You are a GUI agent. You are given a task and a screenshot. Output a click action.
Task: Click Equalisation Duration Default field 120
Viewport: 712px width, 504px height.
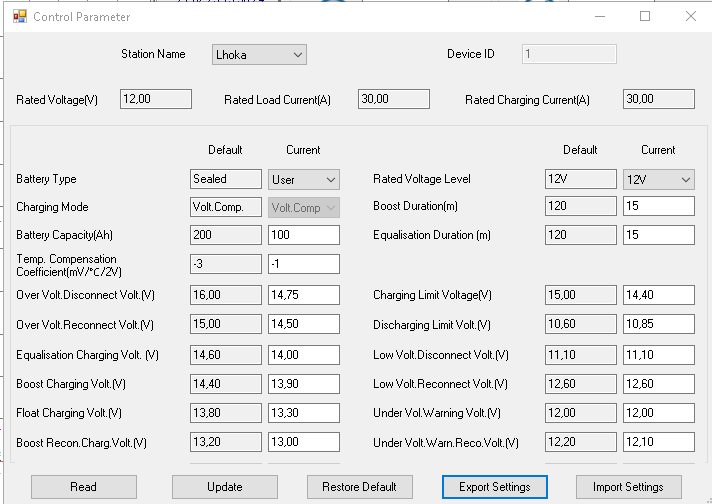click(581, 235)
